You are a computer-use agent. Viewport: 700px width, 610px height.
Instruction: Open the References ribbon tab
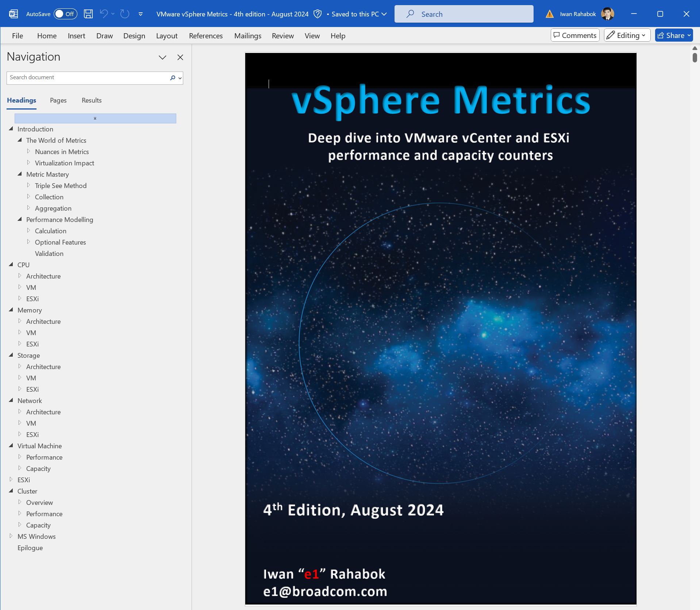(206, 36)
